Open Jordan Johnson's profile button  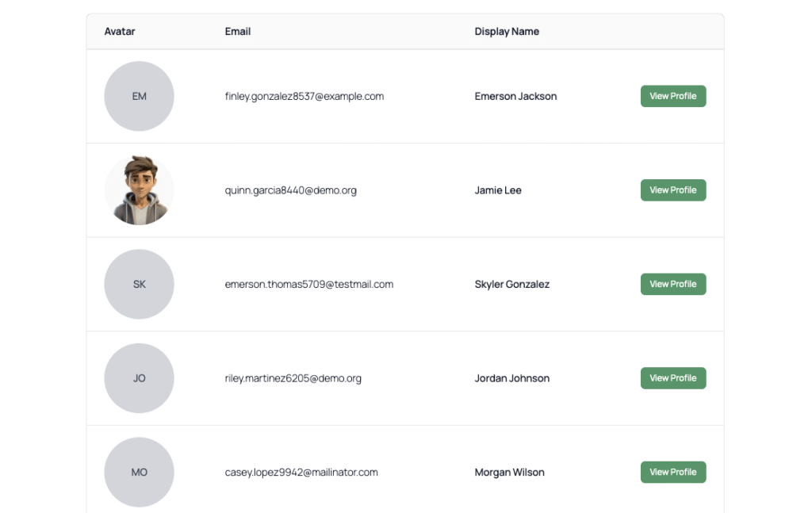point(672,378)
